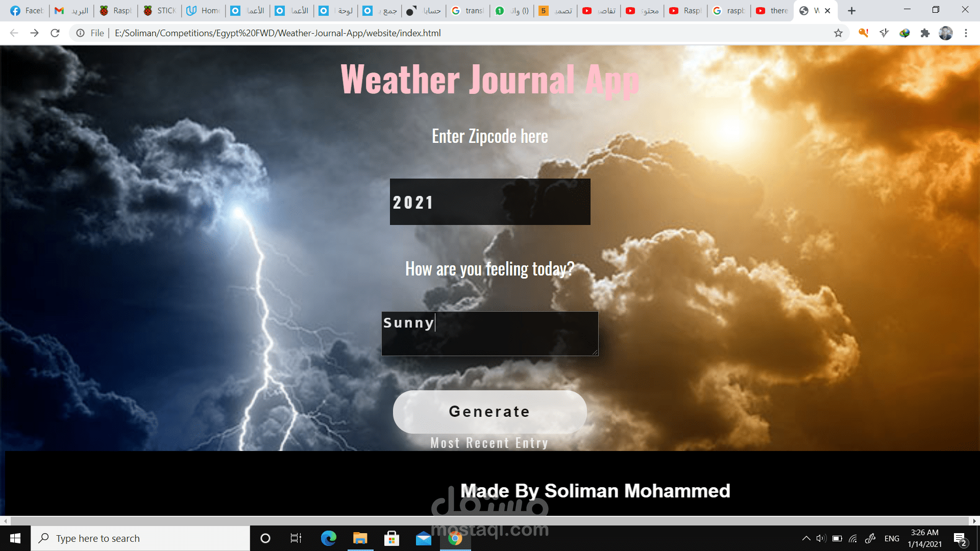The width and height of the screenshot is (980, 551).
Task: Click the horizontal scrollbar track
Action: 490,521
